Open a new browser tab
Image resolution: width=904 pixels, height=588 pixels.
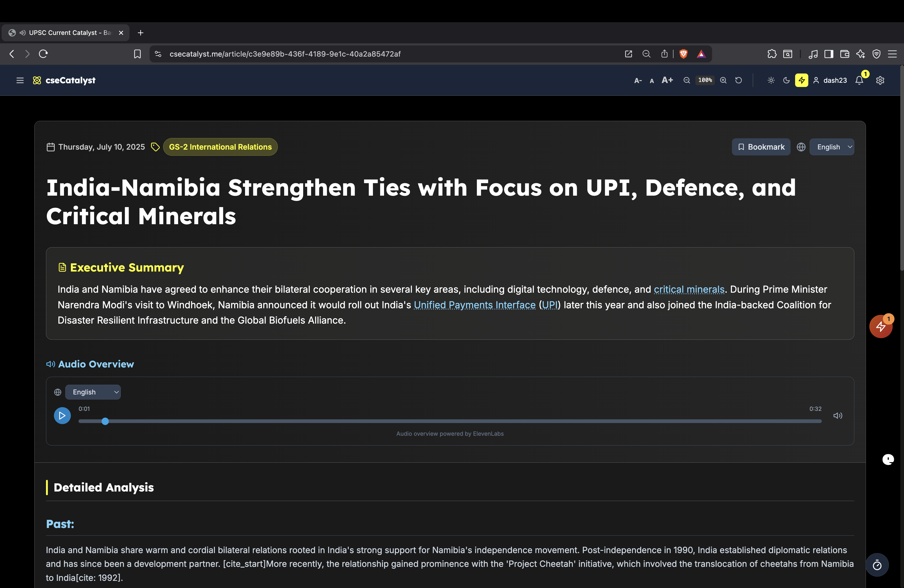click(x=141, y=33)
